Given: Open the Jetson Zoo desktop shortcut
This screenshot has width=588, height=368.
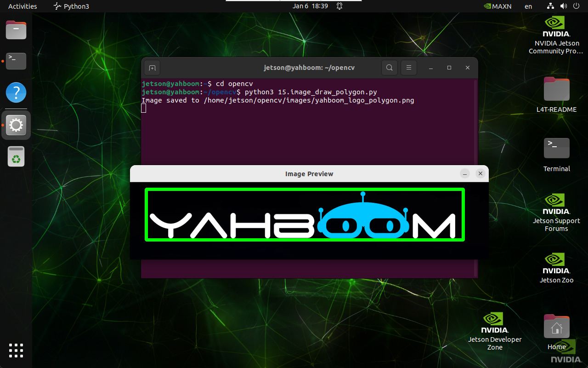Looking at the screenshot, I should click(556, 268).
